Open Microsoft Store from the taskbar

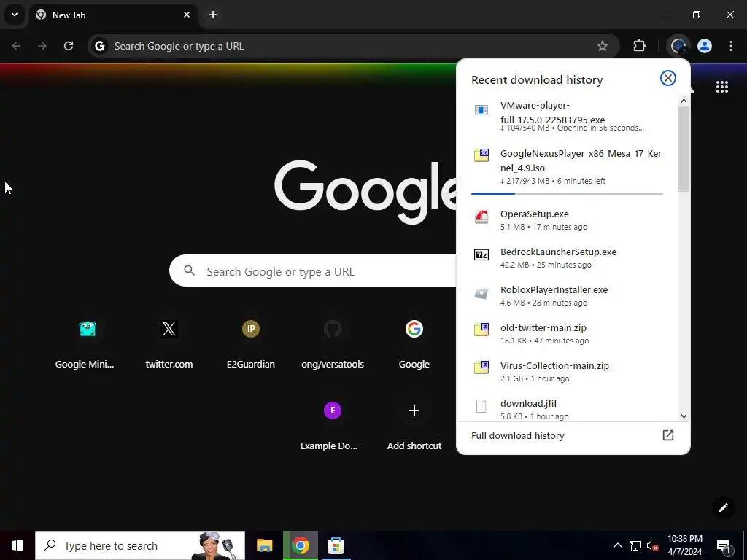click(336, 545)
